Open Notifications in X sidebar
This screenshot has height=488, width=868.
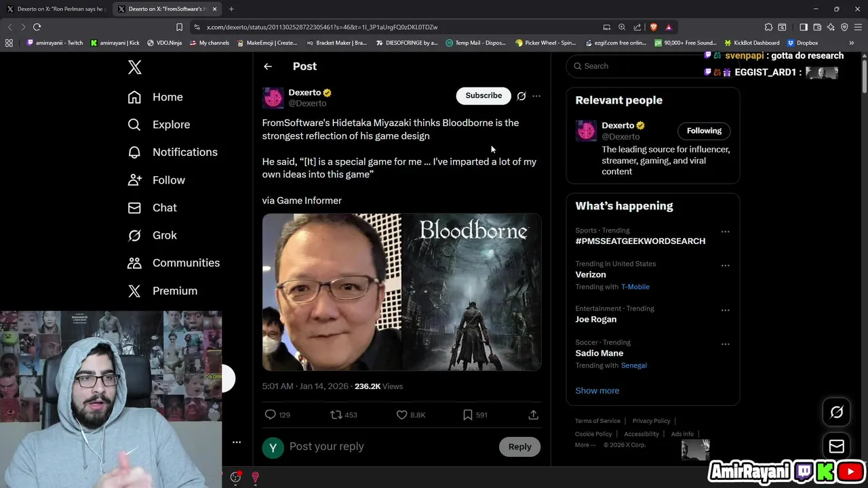pos(173,152)
